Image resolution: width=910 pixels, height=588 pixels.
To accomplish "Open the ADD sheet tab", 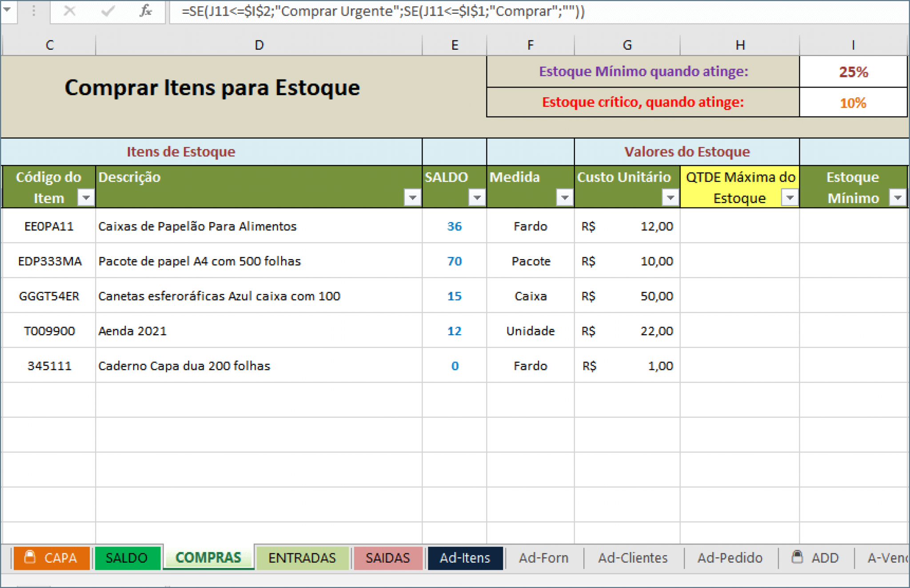I will tap(816, 558).
